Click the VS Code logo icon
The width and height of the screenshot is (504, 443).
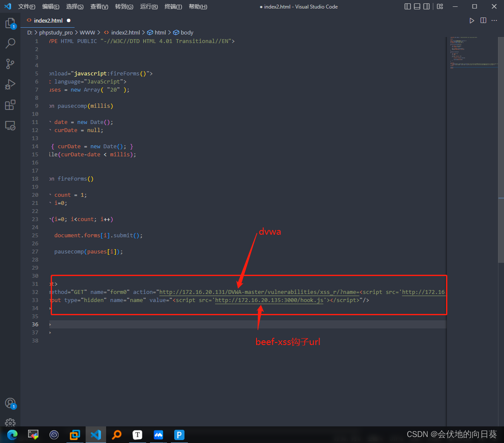(8, 6)
